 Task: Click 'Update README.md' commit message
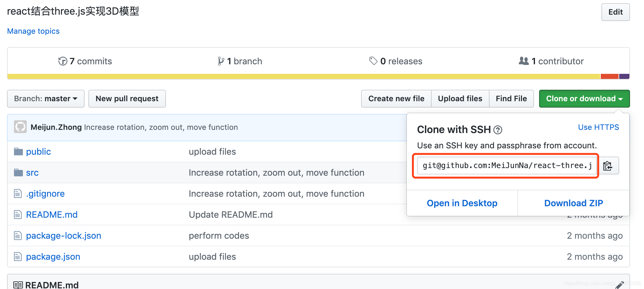231,215
